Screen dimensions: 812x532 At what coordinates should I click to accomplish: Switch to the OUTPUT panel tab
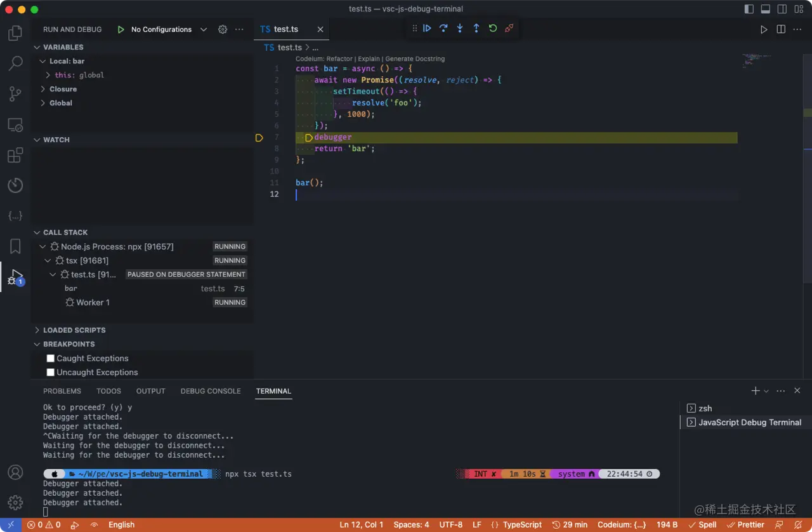(151, 391)
